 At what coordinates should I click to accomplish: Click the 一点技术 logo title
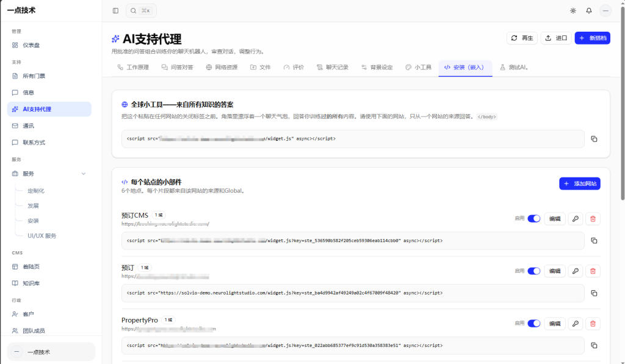click(21, 10)
